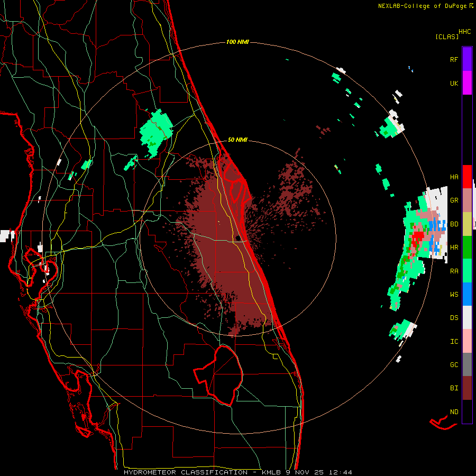Select the purple RF legend color swatch
Viewport: 476px width, 476px height.
point(467,59)
